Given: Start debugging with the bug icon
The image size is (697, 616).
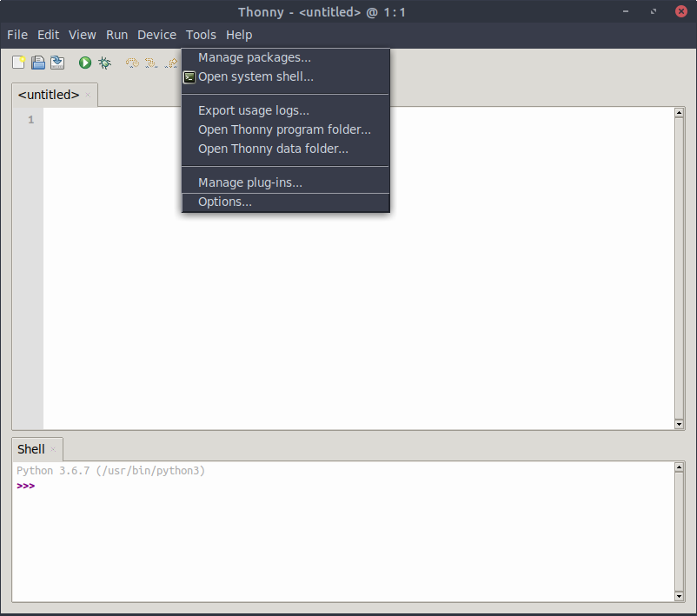Looking at the screenshot, I should click(105, 63).
